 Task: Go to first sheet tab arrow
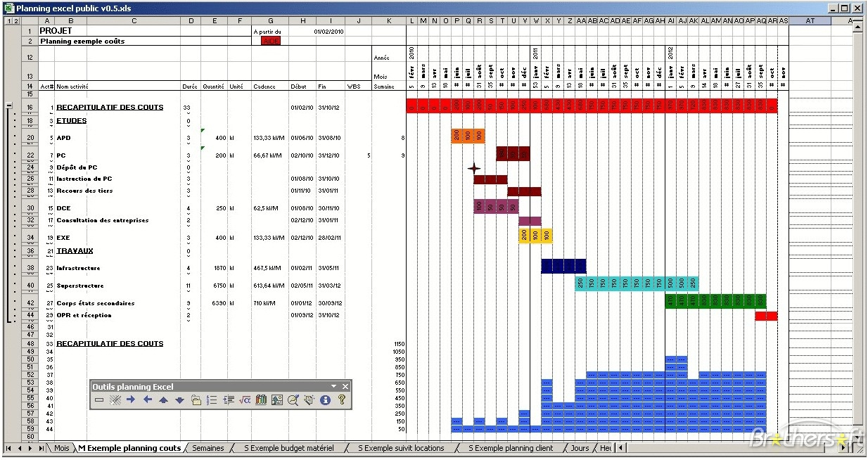click(x=9, y=448)
